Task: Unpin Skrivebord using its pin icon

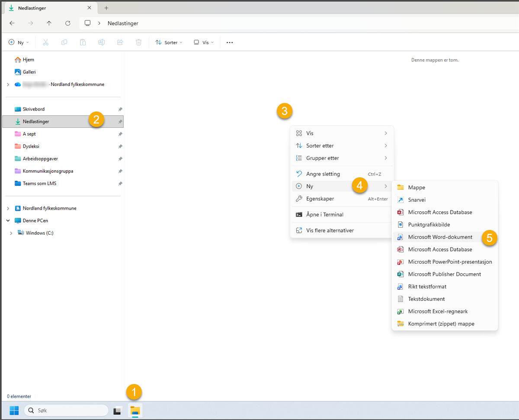Action: tap(120, 109)
